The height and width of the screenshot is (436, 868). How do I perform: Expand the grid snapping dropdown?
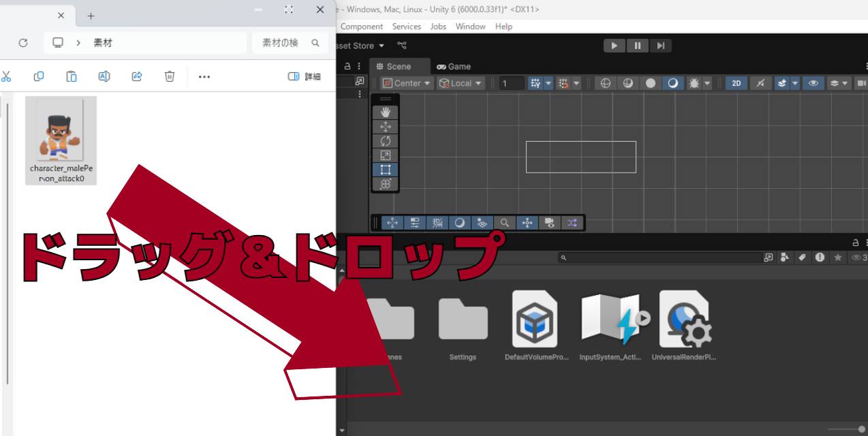click(549, 82)
